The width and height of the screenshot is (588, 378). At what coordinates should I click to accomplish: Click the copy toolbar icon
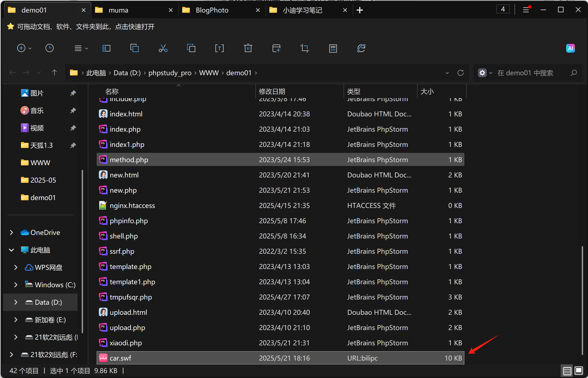click(x=135, y=49)
